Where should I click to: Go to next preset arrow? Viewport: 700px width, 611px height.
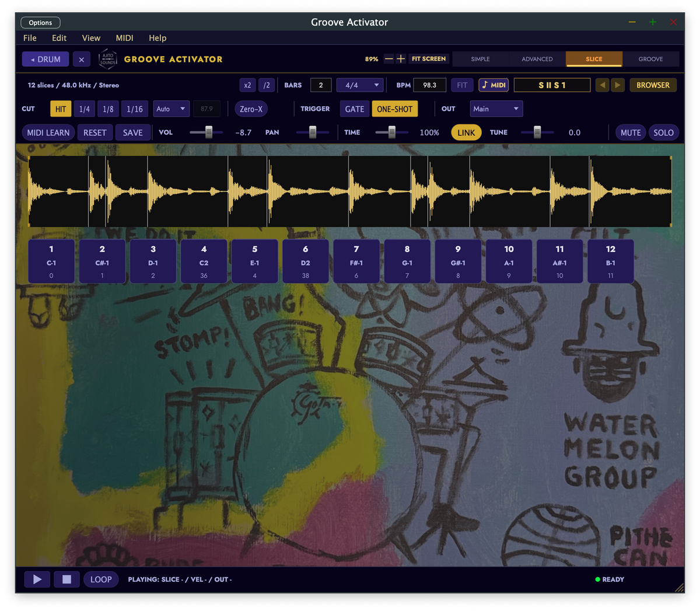coord(618,85)
